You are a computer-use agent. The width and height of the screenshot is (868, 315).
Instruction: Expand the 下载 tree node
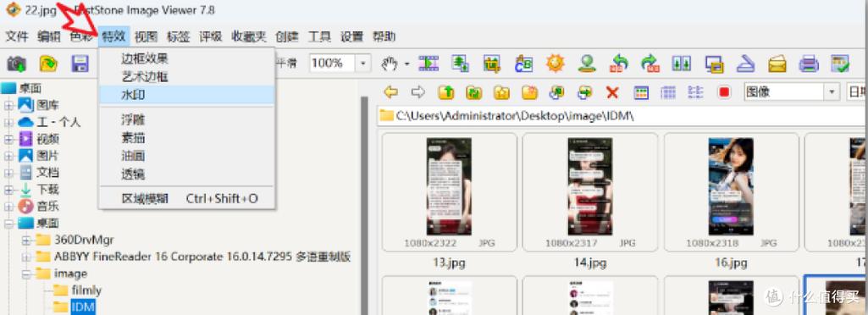[8, 190]
